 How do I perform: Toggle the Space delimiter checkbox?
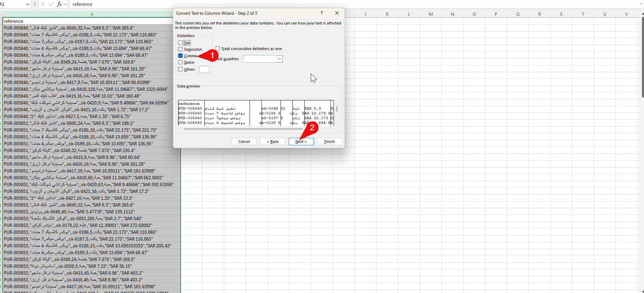pos(180,62)
